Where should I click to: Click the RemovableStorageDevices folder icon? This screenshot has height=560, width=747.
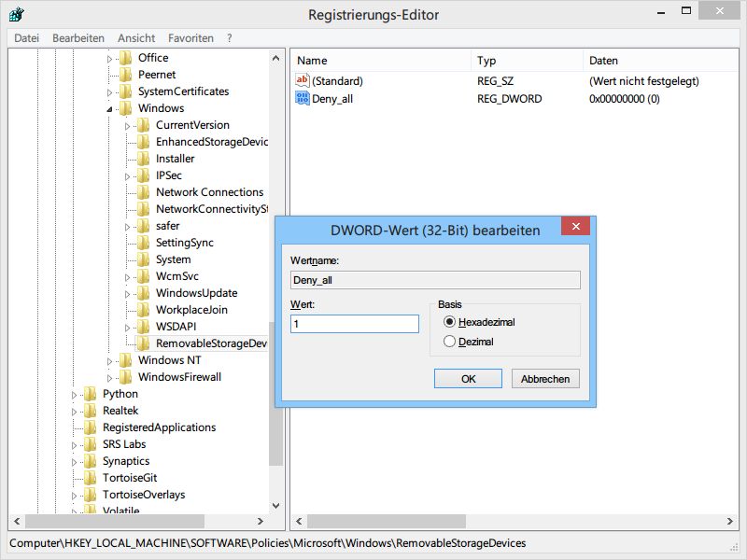(x=144, y=343)
